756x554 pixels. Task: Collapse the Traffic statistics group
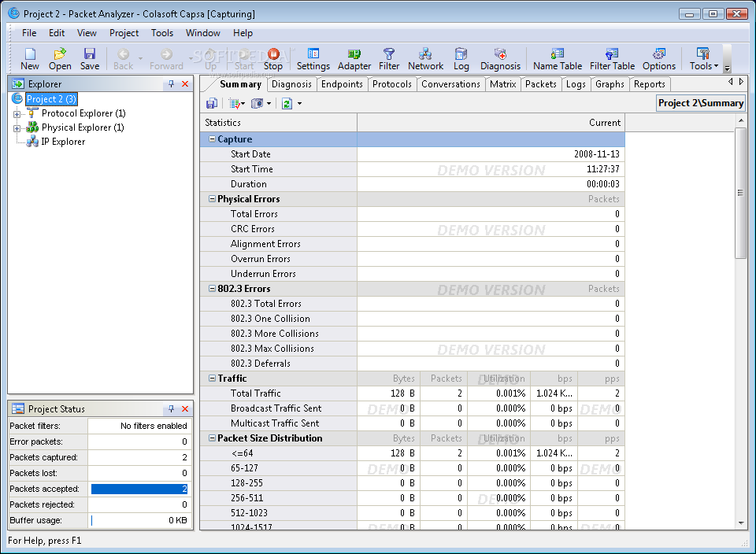coord(212,379)
